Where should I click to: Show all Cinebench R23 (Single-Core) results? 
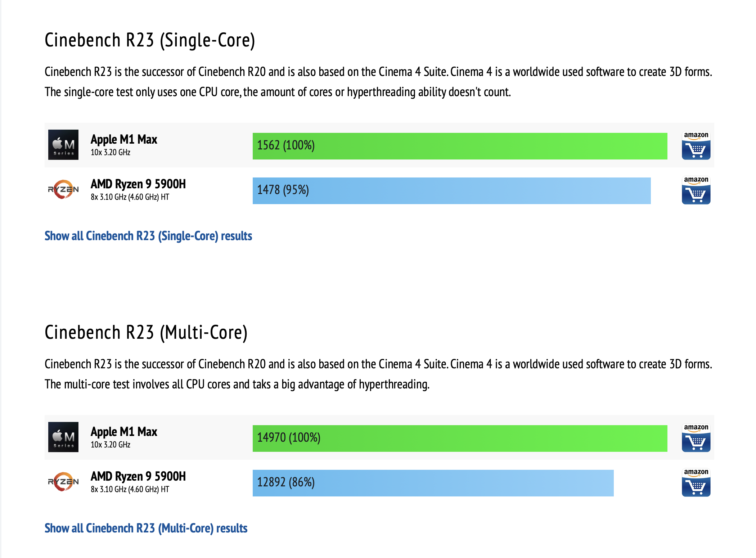148,236
